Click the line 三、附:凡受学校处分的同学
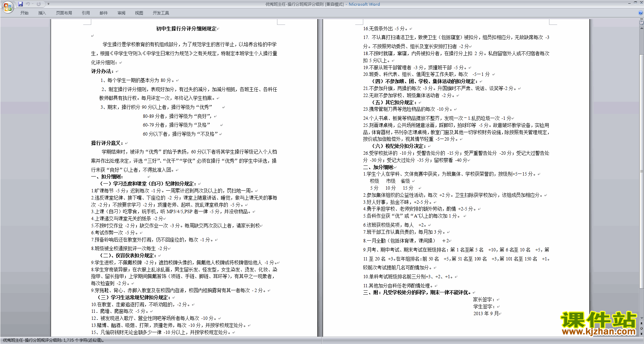Viewport: 644px width, 344px height. pyautogui.click(x=417, y=293)
